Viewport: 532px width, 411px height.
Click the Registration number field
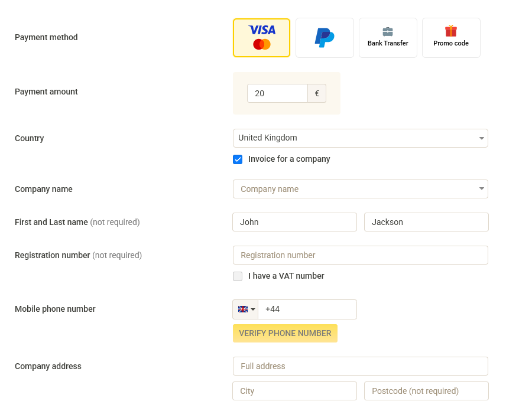[x=360, y=255]
